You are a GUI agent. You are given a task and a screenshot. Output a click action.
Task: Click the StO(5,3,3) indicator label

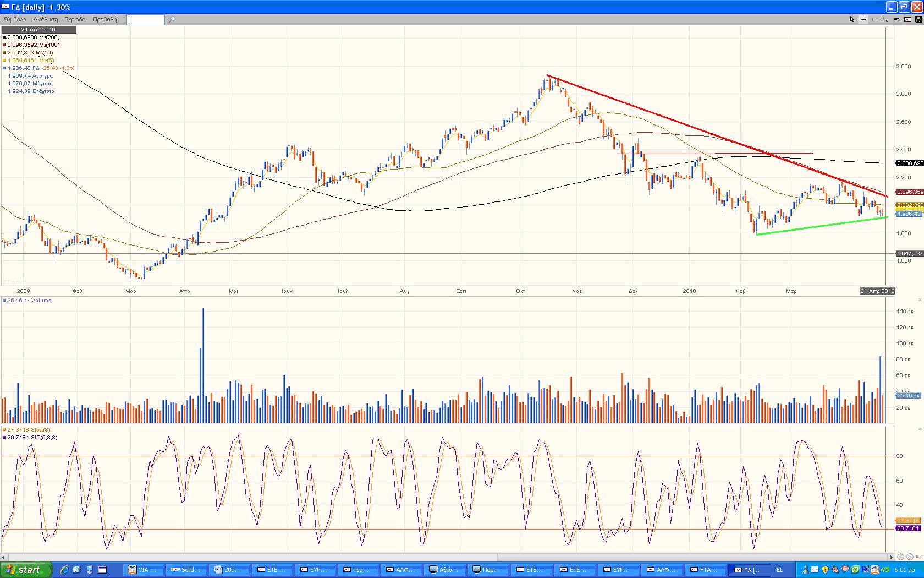pyautogui.click(x=31, y=438)
